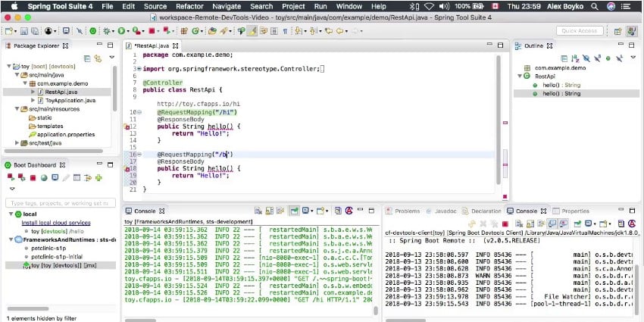Open the Navigate menu
The image size is (644, 322).
(x=227, y=6)
